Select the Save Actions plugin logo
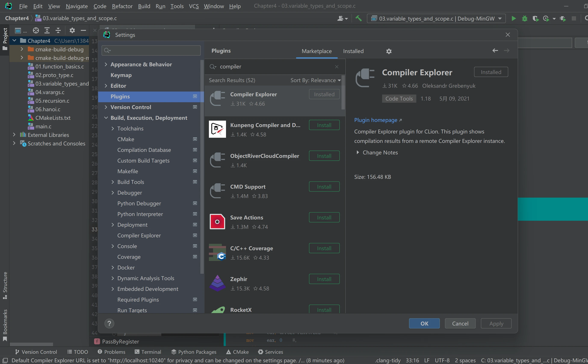Screen dimensions: 588x364 tap(217, 222)
